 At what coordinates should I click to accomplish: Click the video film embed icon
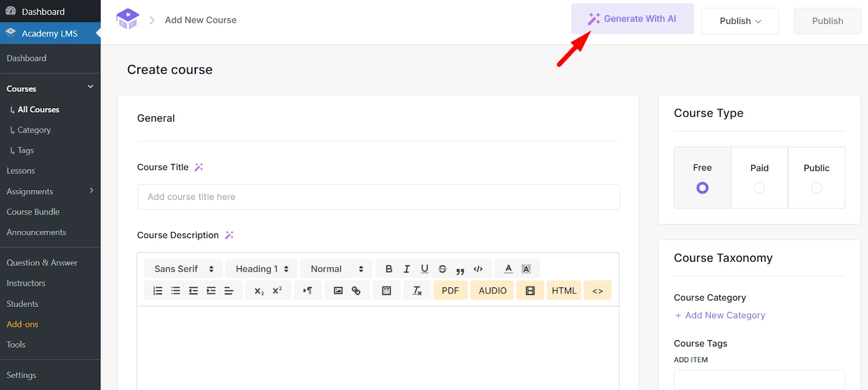click(x=530, y=291)
